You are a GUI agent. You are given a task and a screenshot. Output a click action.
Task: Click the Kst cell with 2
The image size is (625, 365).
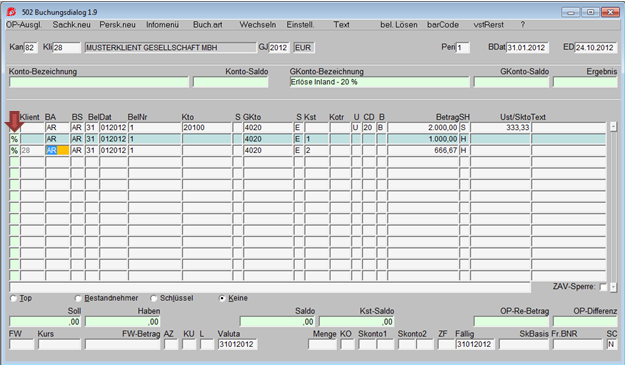316,151
